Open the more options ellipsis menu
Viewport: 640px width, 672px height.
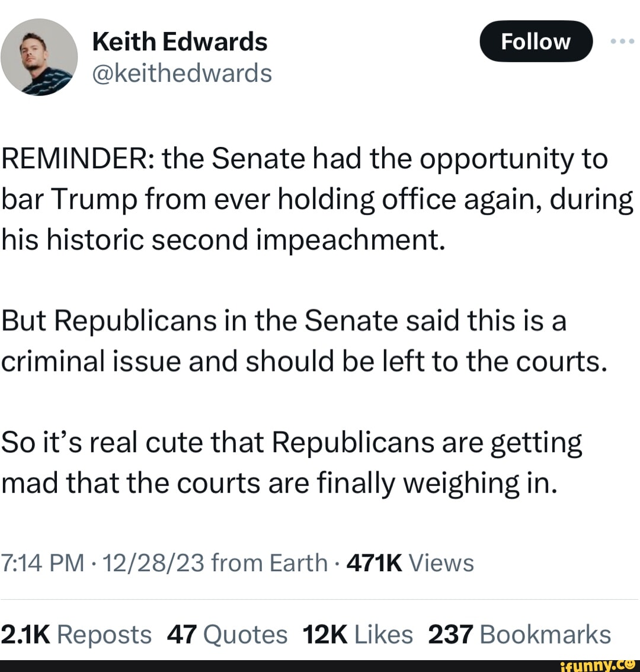coord(621,41)
